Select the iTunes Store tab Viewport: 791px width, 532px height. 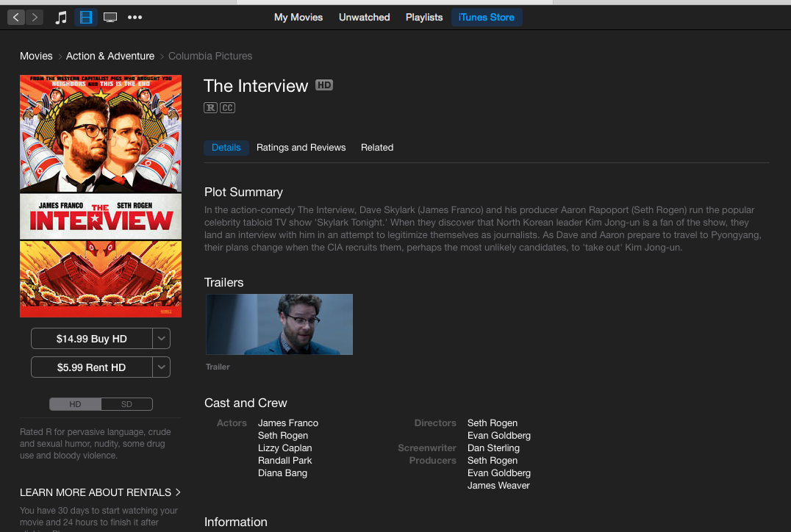tap(487, 17)
